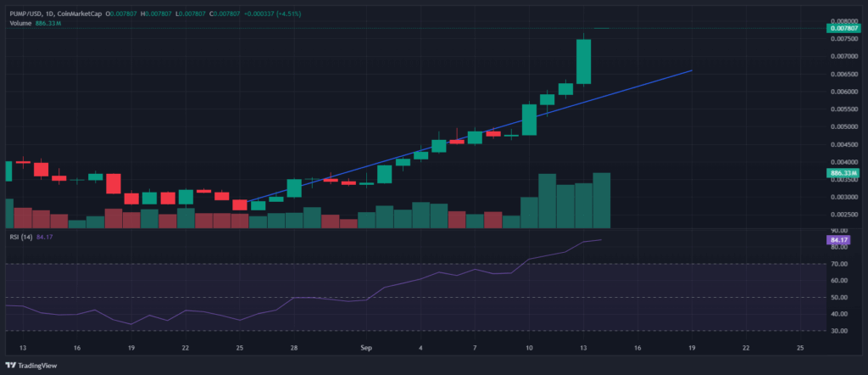This screenshot has height=375, width=868.
Task: Click the high value H0.007807
Action: click(x=156, y=14)
